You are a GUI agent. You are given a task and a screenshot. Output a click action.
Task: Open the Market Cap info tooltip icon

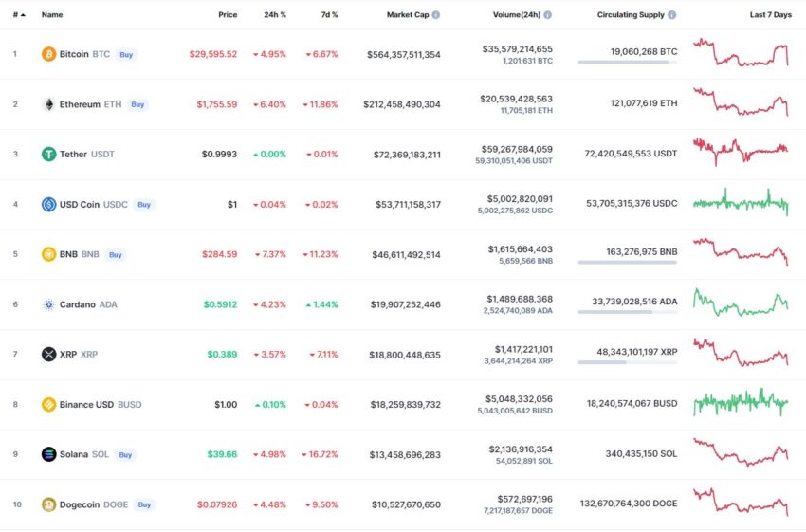[x=436, y=15]
